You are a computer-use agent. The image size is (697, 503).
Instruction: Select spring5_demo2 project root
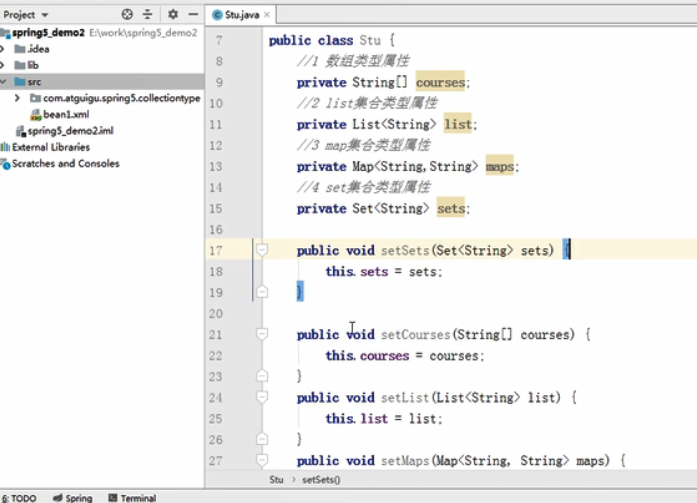pyautogui.click(x=48, y=32)
